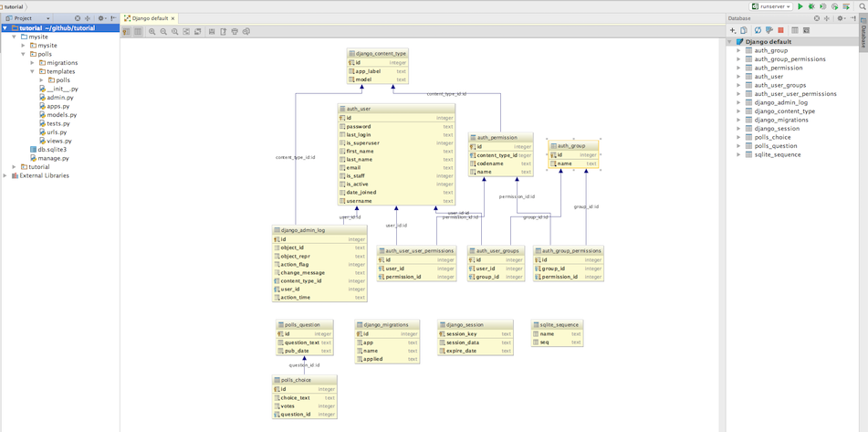This screenshot has height=432, width=868.
Task: Collapse the templates folder
Action: tap(32, 71)
